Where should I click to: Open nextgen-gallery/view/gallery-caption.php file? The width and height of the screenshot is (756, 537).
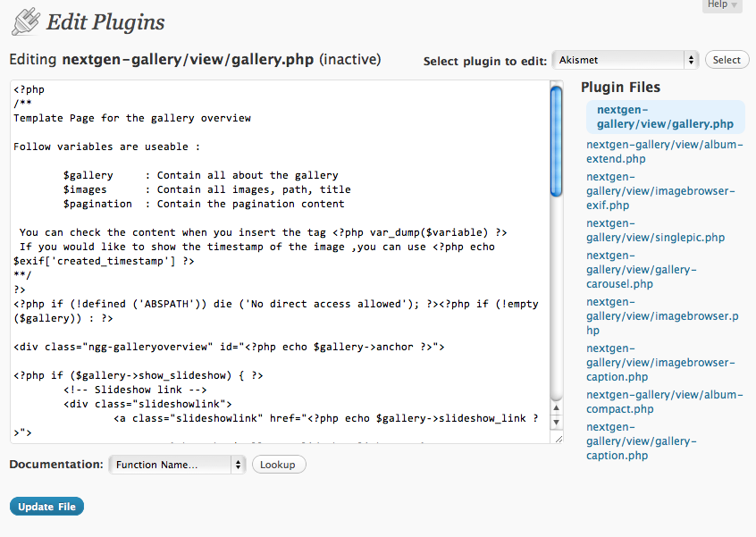point(642,441)
